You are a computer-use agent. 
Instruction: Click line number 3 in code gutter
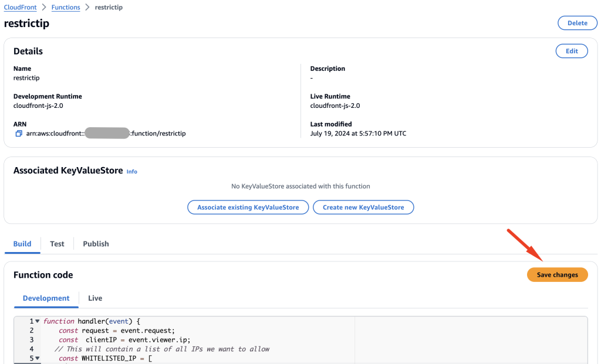(32, 340)
